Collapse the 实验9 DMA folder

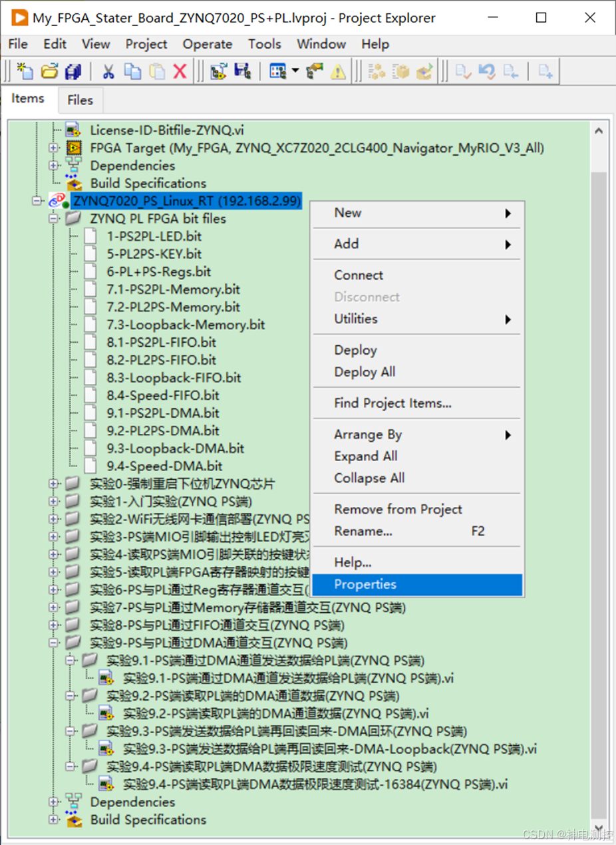click(54, 643)
